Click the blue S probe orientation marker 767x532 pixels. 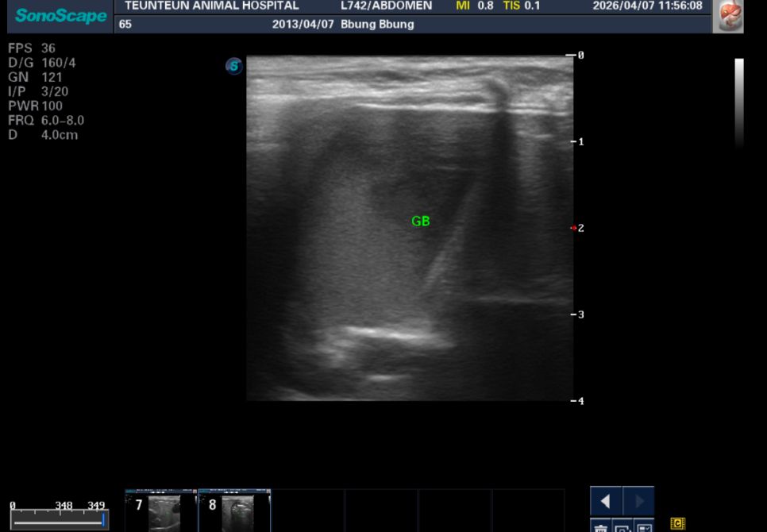click(x=233, y=66)
